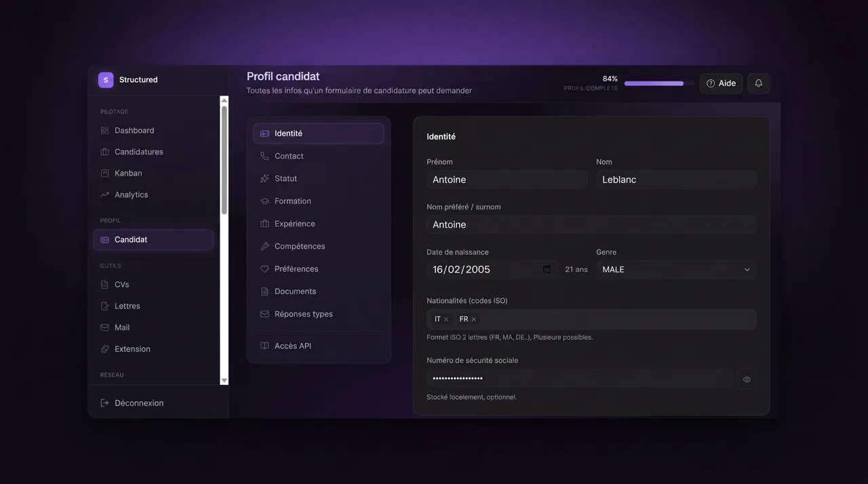This screenshot has width=868, height=484.
Task: Click the Structured logo icon
Action: tap(106, 80)
